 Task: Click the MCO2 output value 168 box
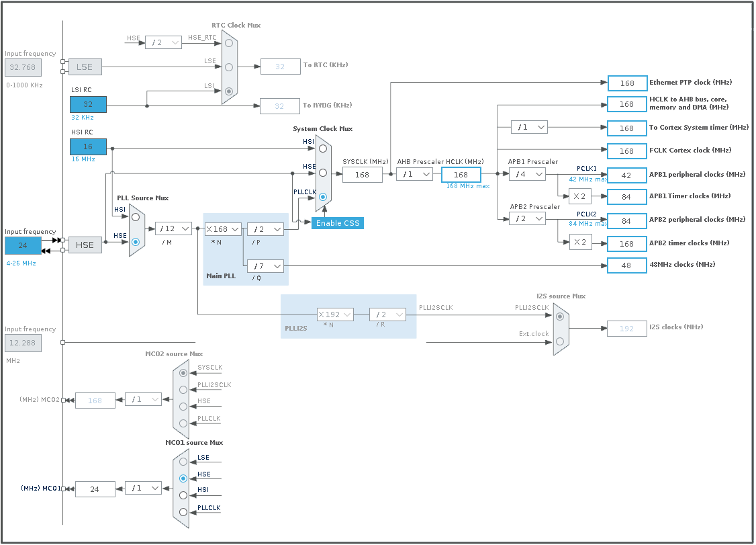coord(95,401)
